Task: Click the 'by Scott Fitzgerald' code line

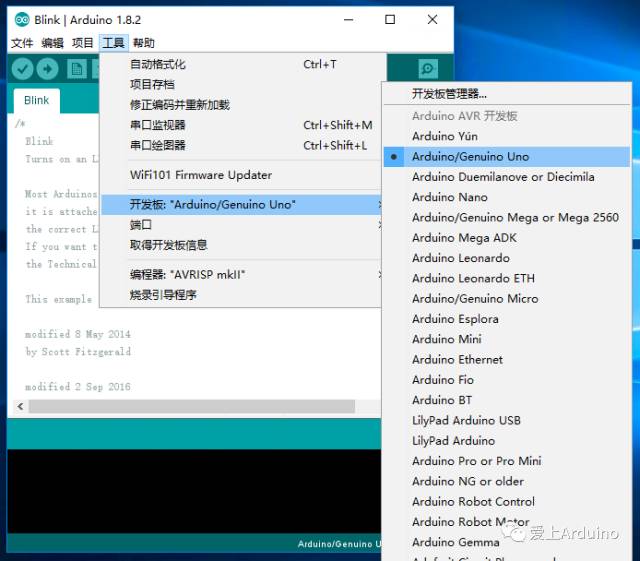Action: point(78,352)
